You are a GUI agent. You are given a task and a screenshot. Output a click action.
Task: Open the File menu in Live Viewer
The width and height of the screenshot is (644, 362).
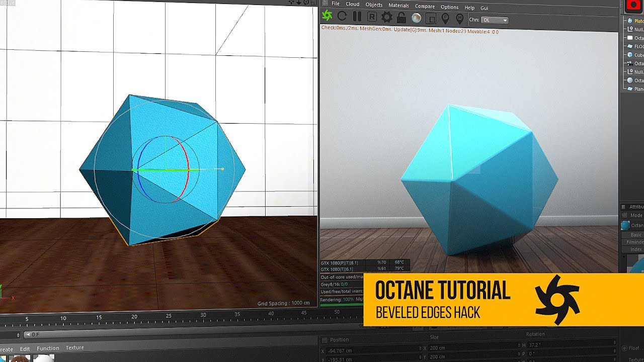[335, 4]
